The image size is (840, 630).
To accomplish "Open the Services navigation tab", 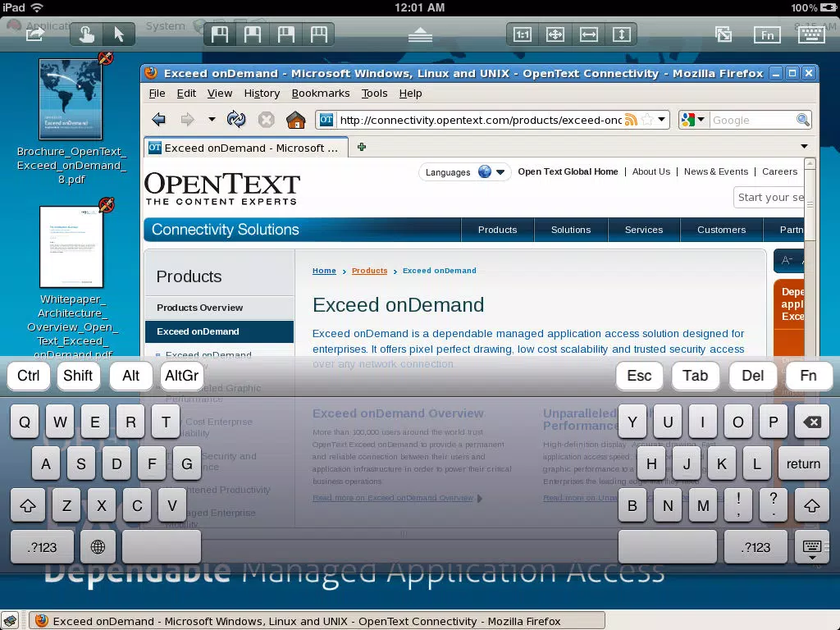I will pyautogui.click(x=643, y=230).
